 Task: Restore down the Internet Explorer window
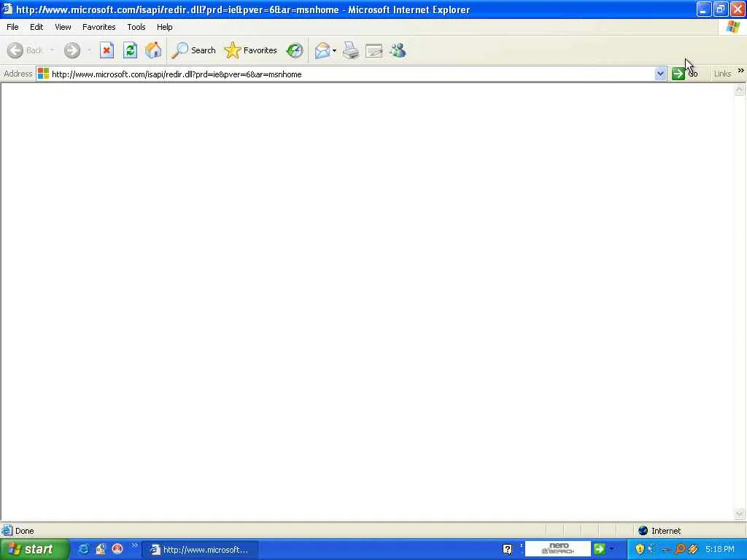pos(721,9)
